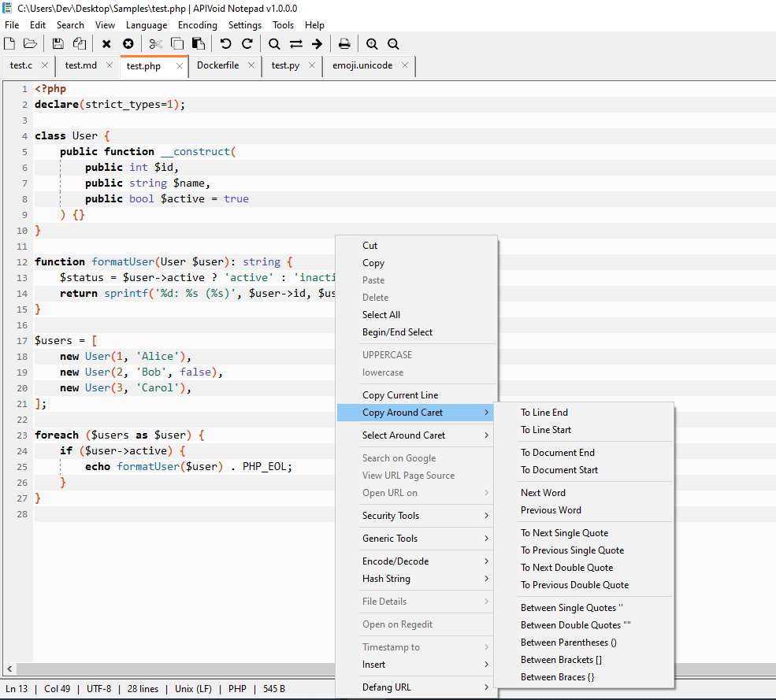
Task: Click line number 17 in the gutter
Action: (x=22, y=341)
